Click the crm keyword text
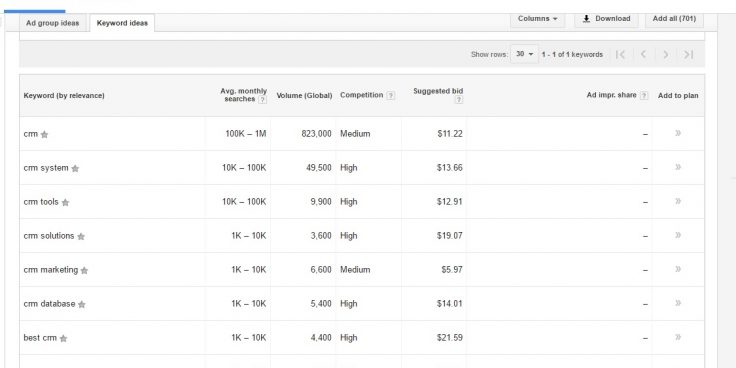This screenshot has height=368, width=736. (30, 134)
